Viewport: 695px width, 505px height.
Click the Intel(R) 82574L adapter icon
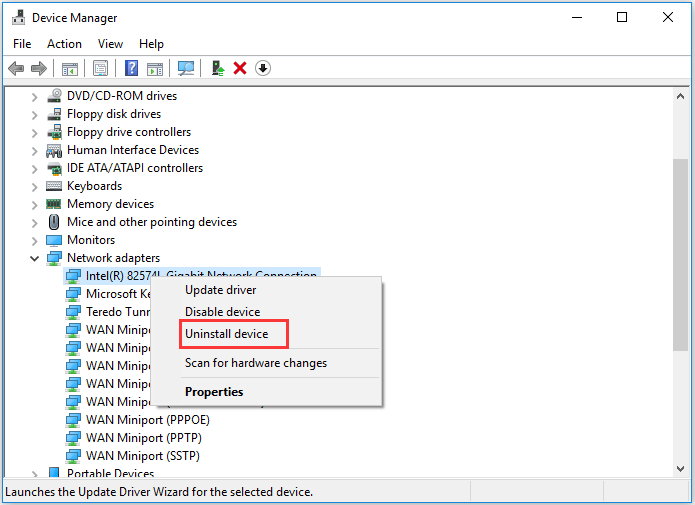[73, 276]
